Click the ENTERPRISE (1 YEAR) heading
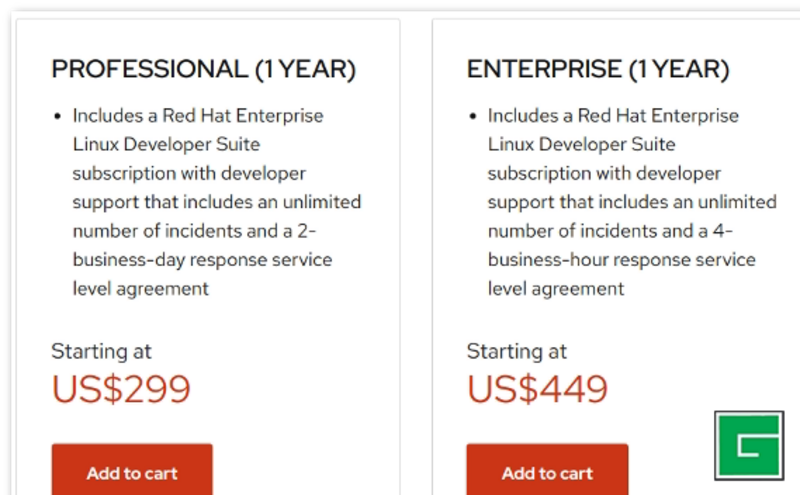Screen dimensions: 800x495 (x=598, y=69)
